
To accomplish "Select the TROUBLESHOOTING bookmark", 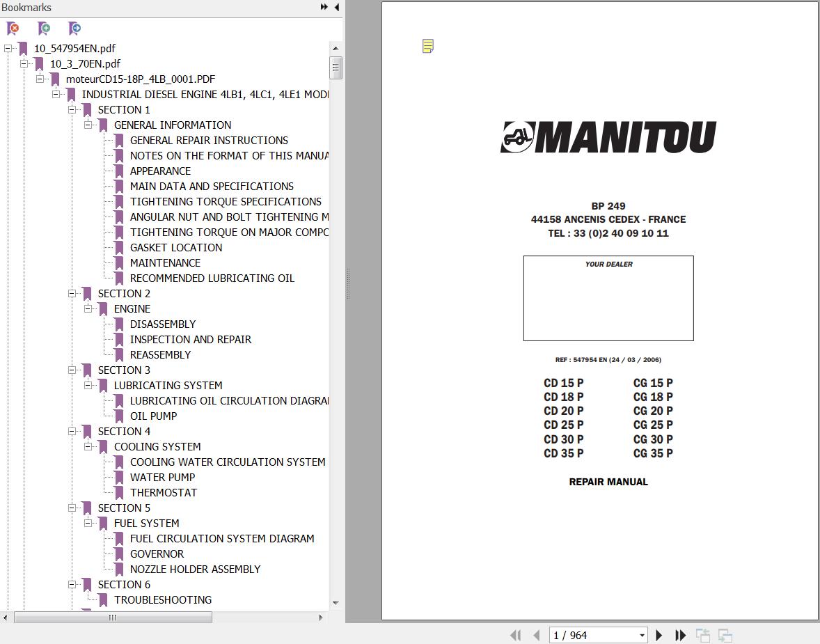I will 163,599.
